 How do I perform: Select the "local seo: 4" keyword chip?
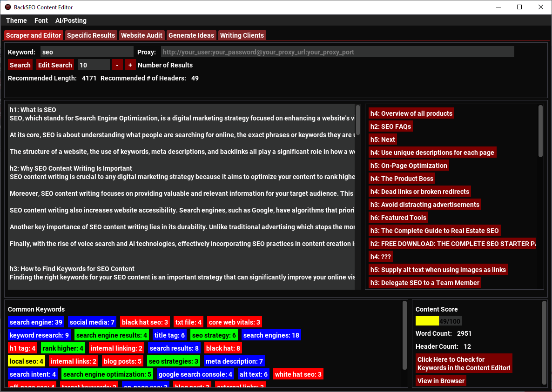pos(26,361)
